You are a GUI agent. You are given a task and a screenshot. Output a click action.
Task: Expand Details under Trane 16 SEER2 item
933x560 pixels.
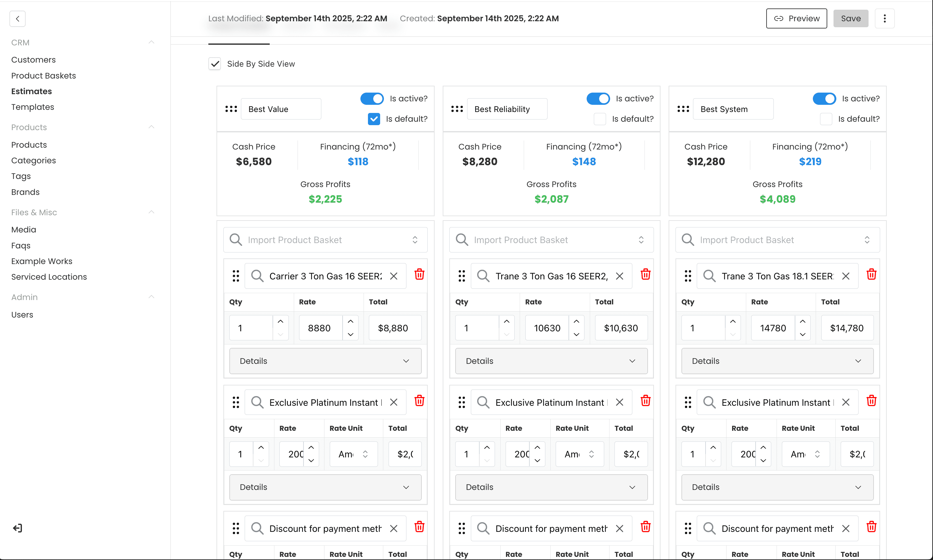[x=551, y=361]
